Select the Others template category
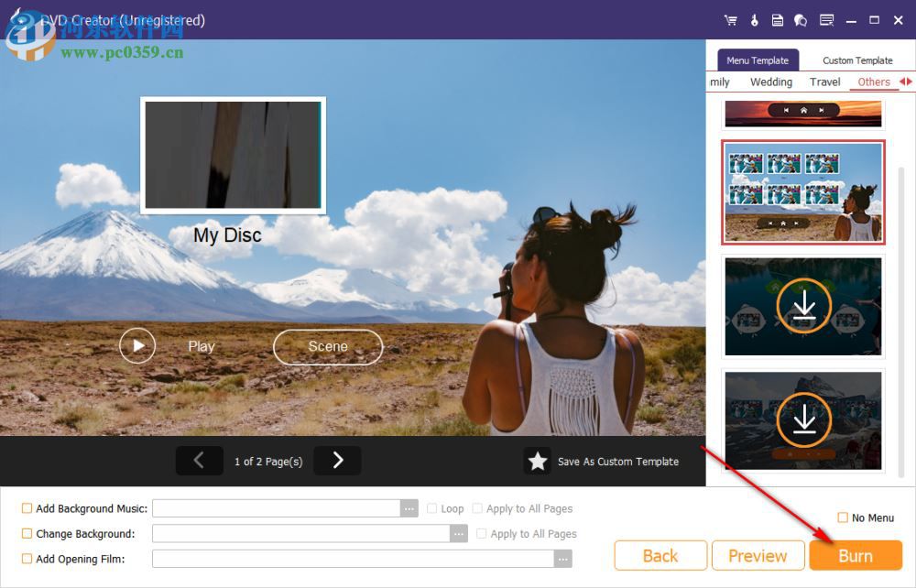The height and width of the screenshot is (588, 916). 874,82
